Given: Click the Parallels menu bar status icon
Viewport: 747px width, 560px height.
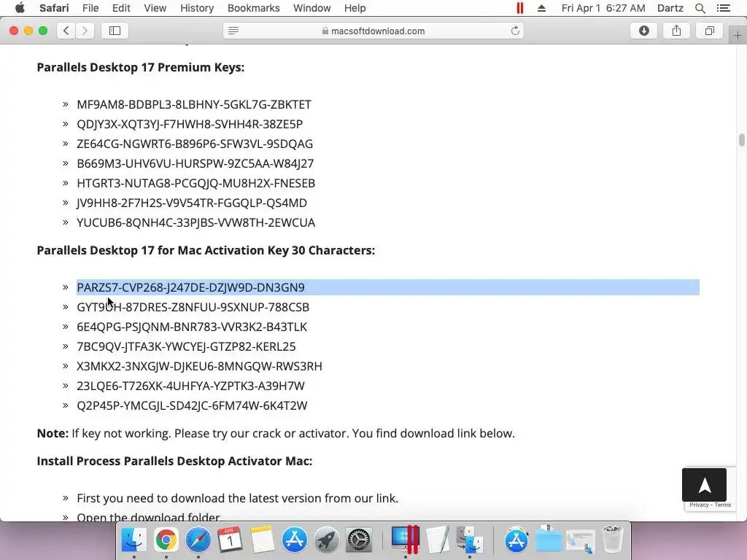Looking at the screenshot, I should click(x=519, y=8).
